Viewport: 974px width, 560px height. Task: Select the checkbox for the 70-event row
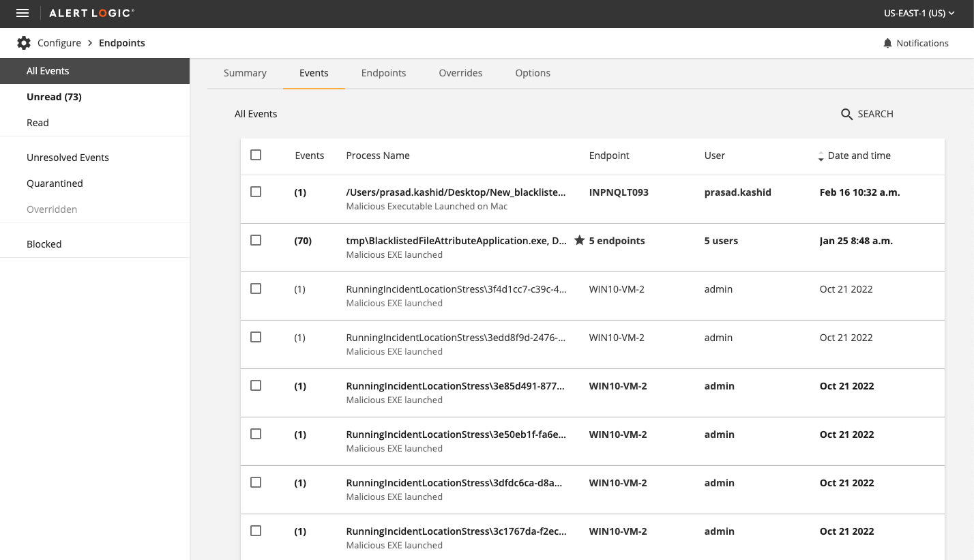[x=256, y=241]
